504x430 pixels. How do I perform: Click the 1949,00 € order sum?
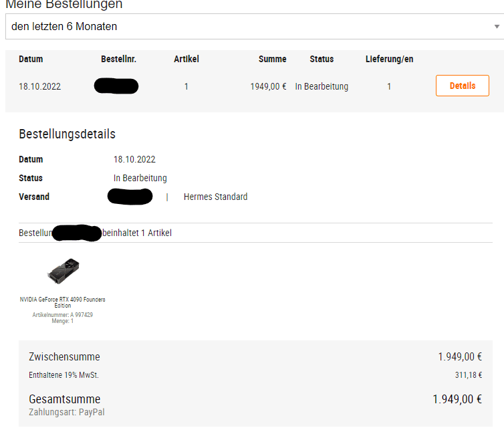(x=269, y=86)
